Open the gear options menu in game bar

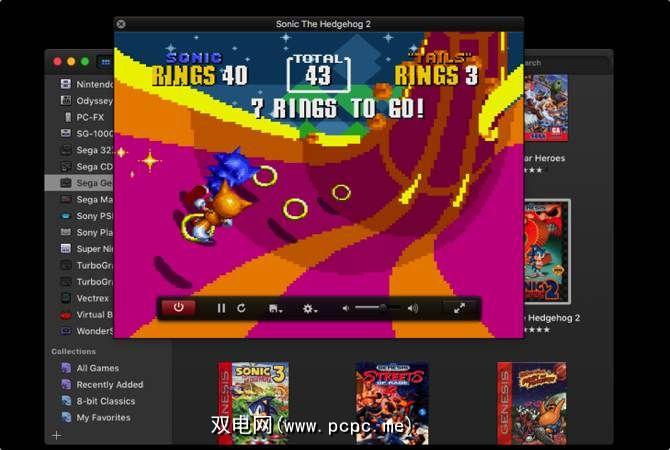point(309,308)
